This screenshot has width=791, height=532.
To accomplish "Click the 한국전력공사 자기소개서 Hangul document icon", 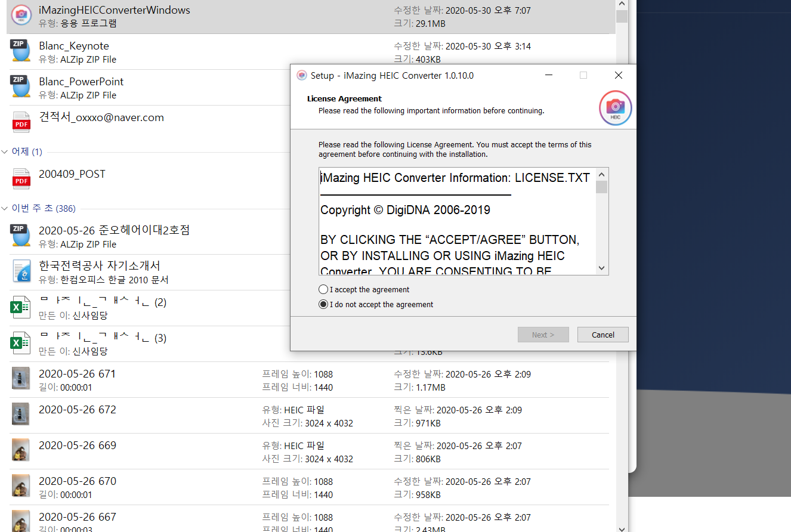I will (21, 271).
